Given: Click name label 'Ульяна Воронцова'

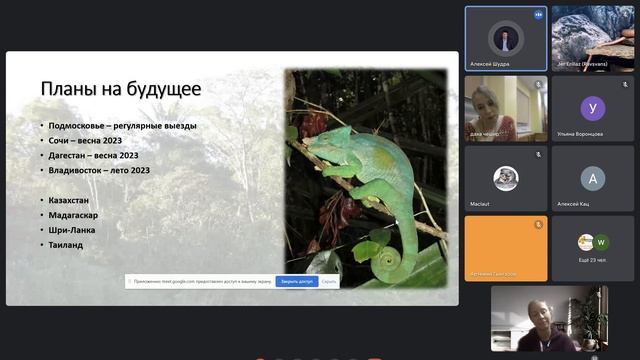Looking at the screenshot, I should (580, 134).
